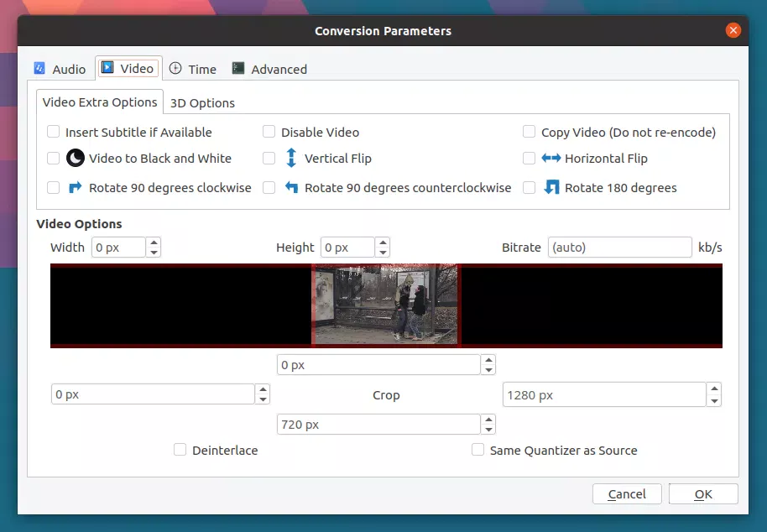Enable Copy Video (Do not re-encode)

coord(530,132)
